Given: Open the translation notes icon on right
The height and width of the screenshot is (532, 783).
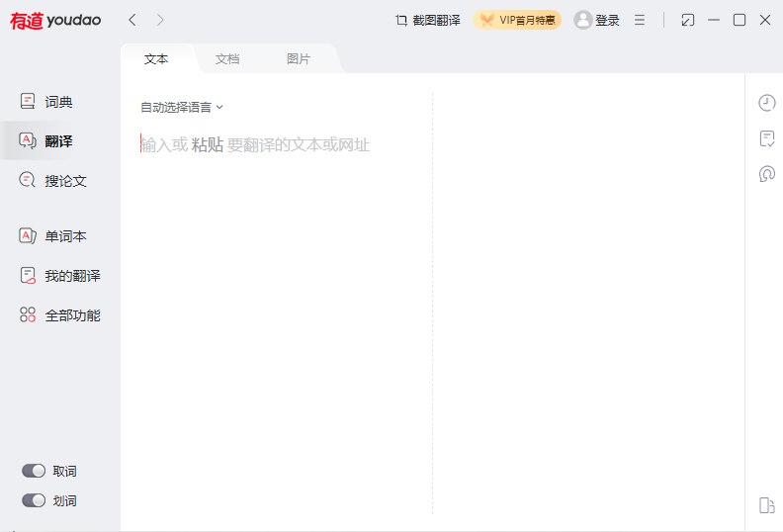Looking at the screenshot, I should [x=766, y=138].
